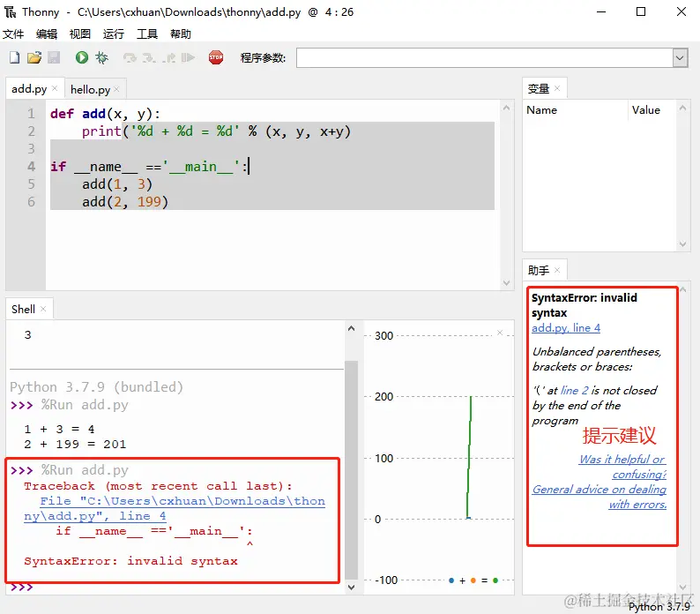Click the Step over toolbar icon
The image size is (700, 614).
pyautogui.click(x=130, y=57)
